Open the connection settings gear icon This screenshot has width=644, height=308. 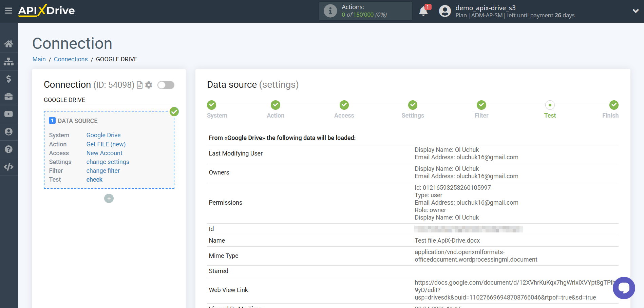[x=149, y=85]
